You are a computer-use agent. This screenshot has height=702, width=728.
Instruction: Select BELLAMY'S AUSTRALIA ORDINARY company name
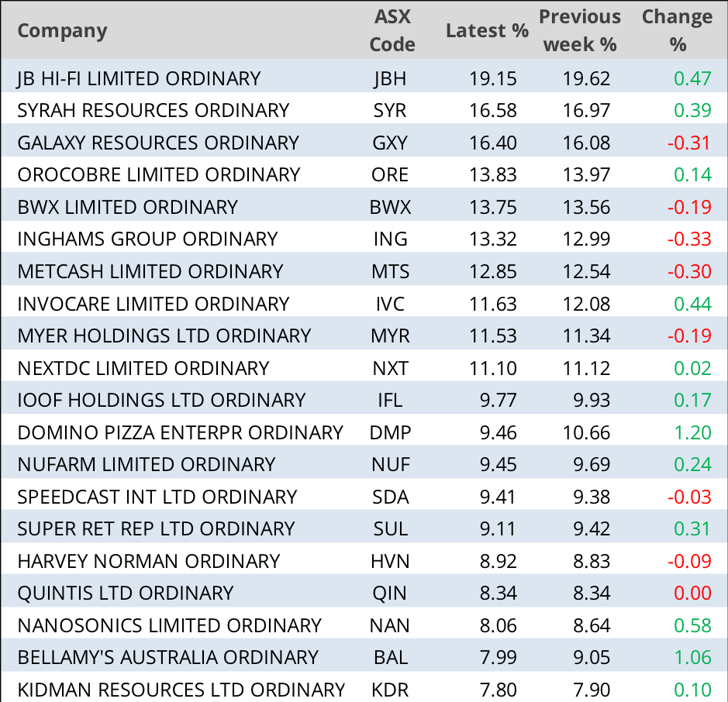pos(167,657)
